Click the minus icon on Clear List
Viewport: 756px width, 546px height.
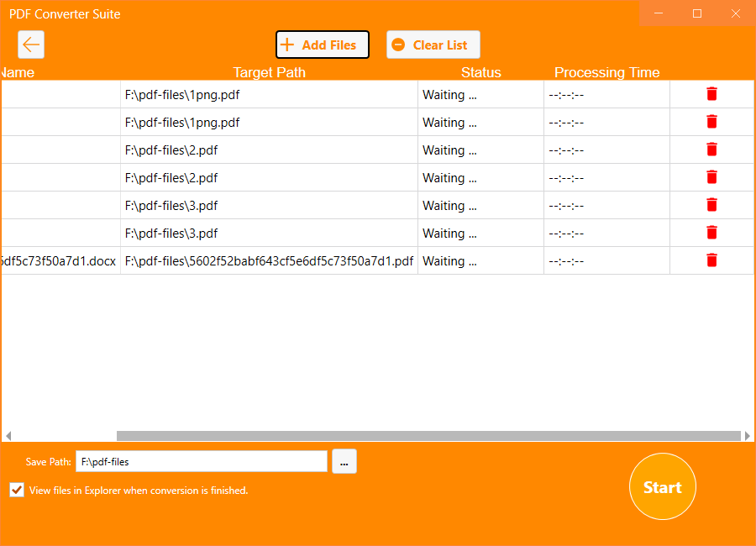click(x=398, y=45)
